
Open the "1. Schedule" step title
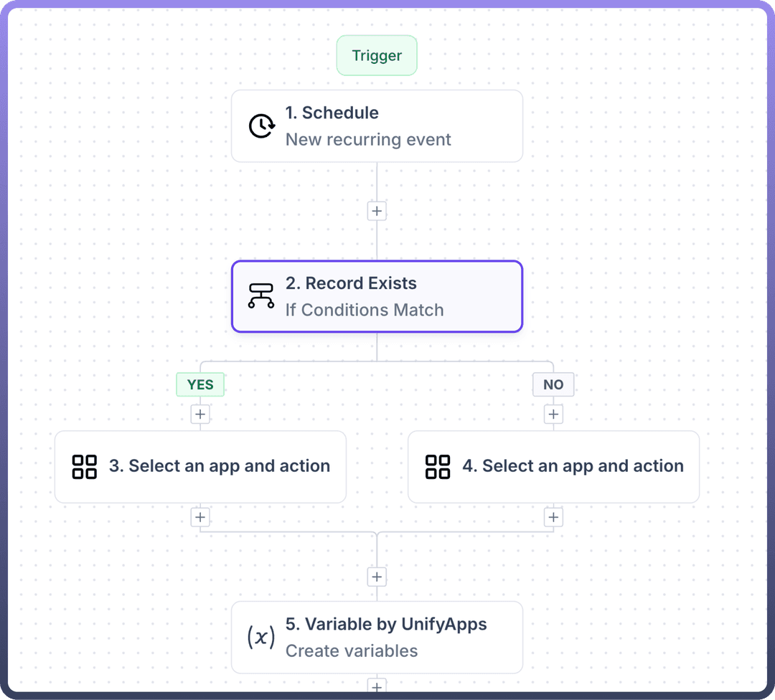(x=332, y=113)
